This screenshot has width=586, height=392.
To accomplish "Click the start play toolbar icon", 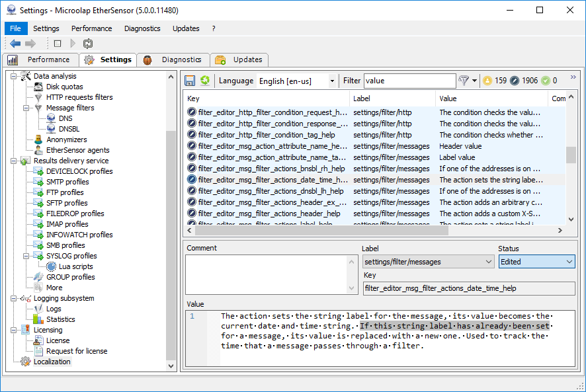I will [73, 44].
